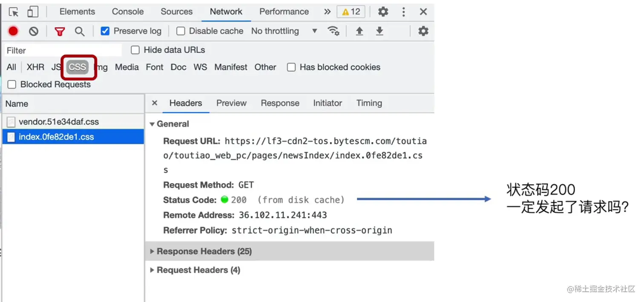This screenshot has width=644, height=302.
Task: Uncheck the Preserve log checkbox
Action: 105,31
